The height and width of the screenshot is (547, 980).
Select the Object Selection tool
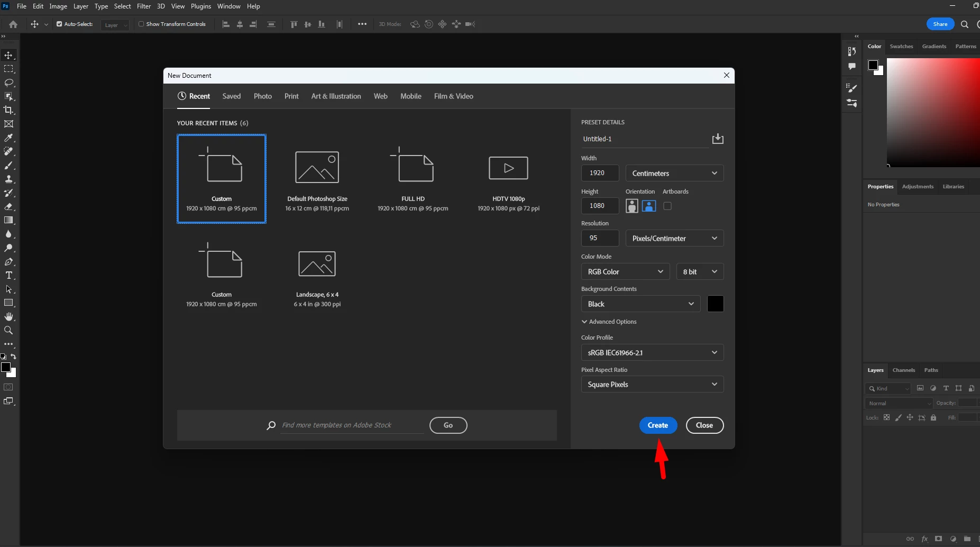coord(8,97)
